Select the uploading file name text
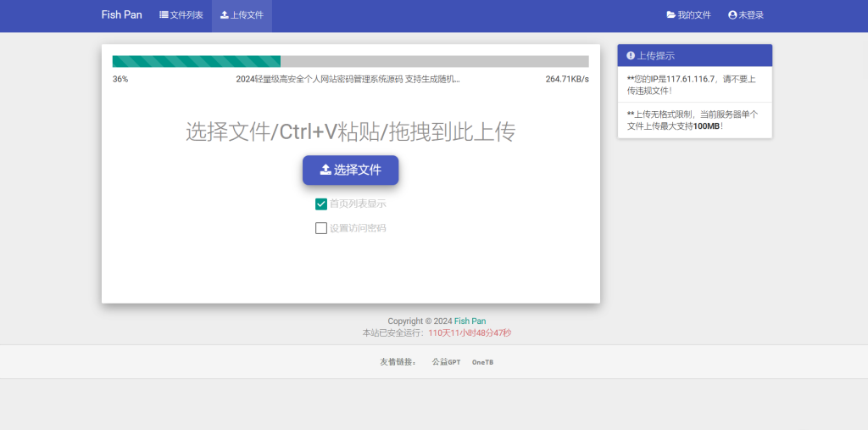Image resolution: width=868 pixels, height=430 pixels. [x=348, y=80]
